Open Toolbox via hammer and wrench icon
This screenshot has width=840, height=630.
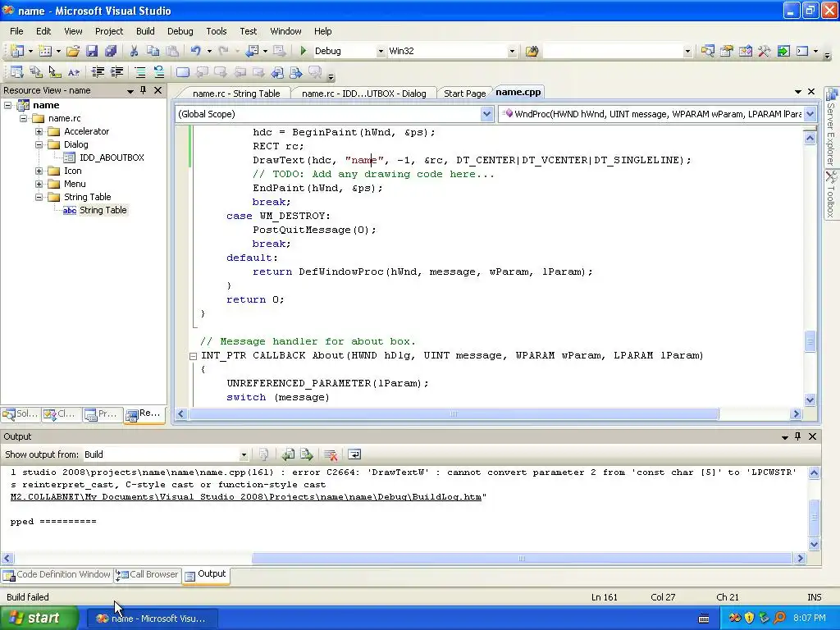764,51
